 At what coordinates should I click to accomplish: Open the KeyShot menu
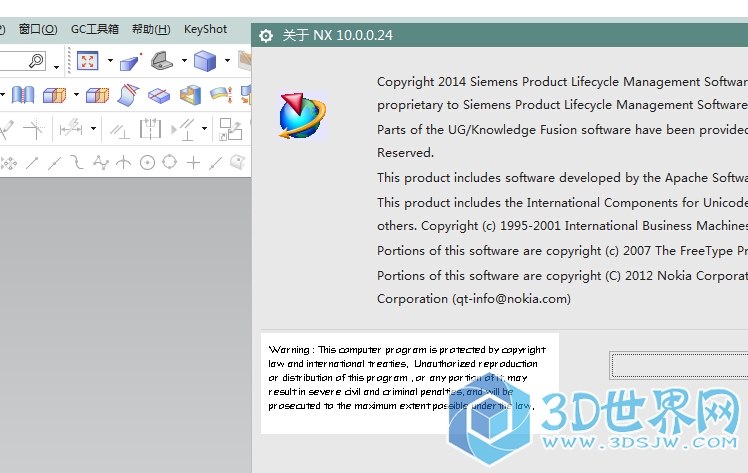coord(205,29)
